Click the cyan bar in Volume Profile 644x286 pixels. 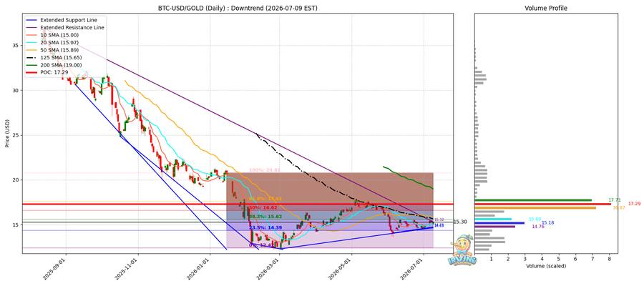pyautogui.click(x=493, y=219)
